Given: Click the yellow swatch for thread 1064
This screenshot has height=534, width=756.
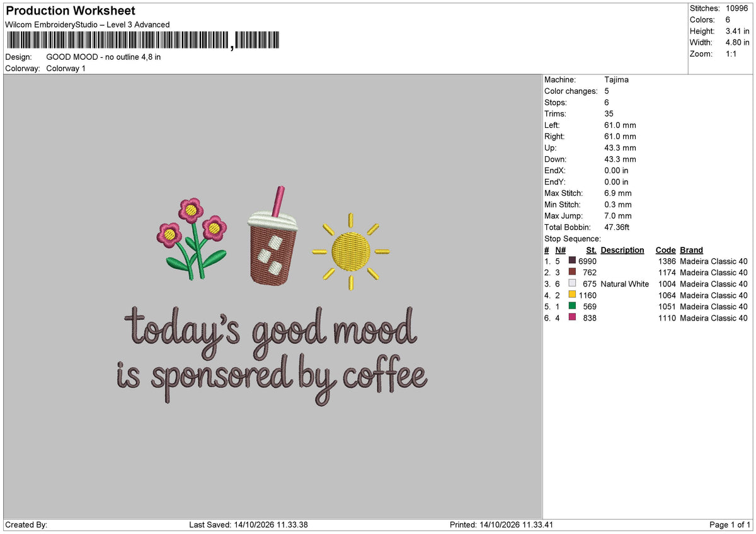Looking at the screenshot, I should click(x=572, y=294).
